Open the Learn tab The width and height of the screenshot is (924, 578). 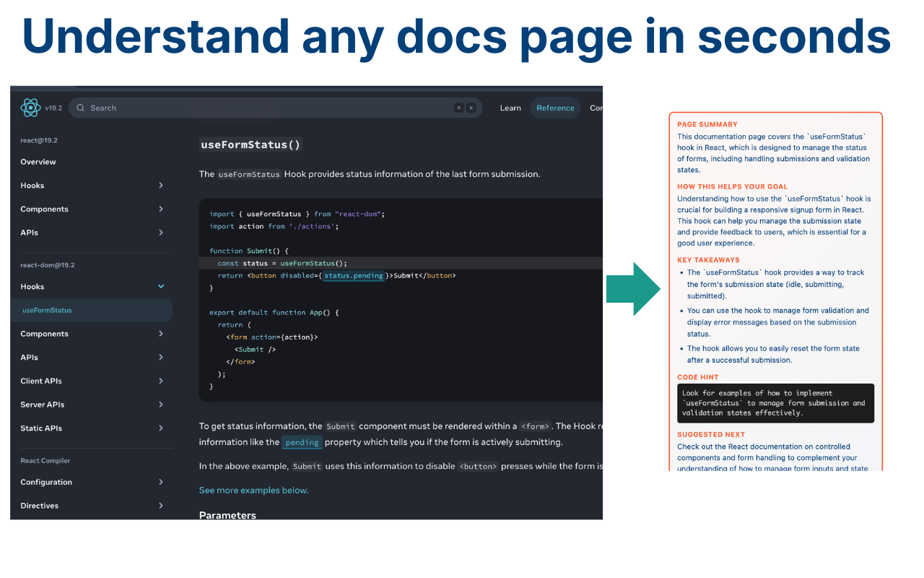tap(510, 108)
